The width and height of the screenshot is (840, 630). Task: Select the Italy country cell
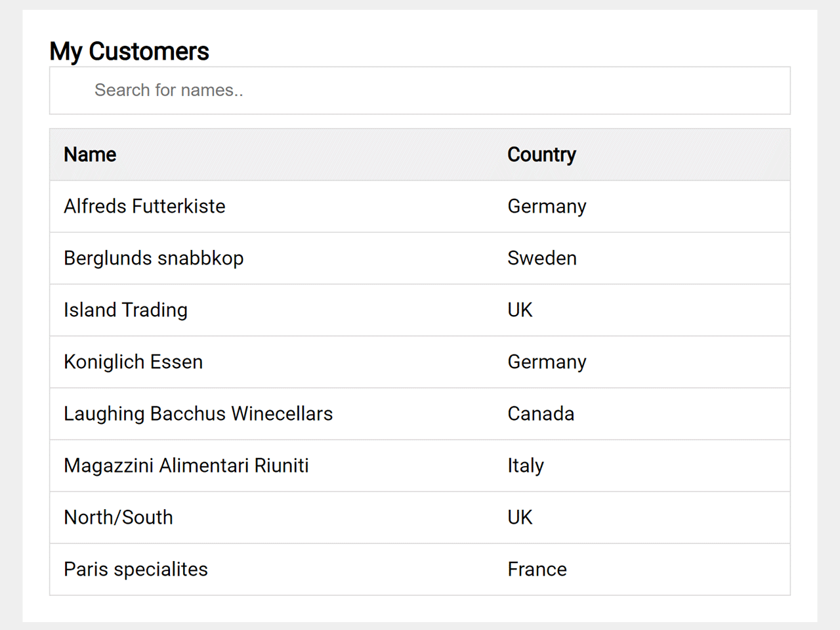[526, 466]
